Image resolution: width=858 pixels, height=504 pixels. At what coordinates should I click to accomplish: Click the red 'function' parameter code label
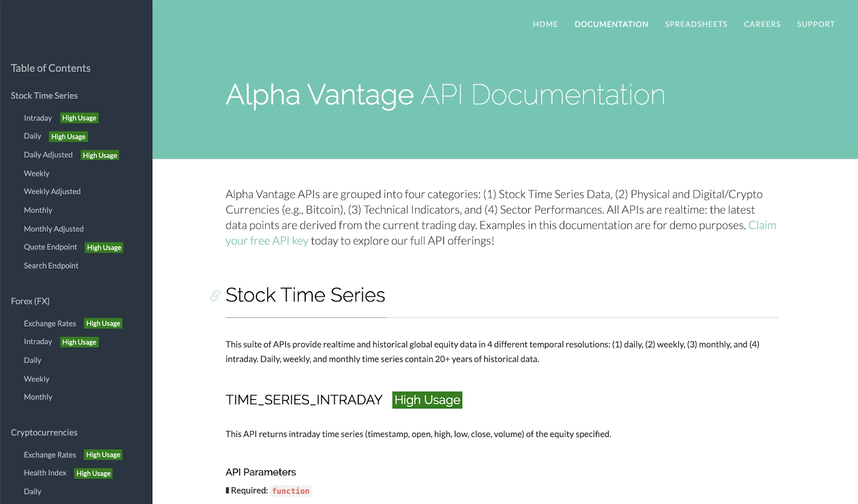(291, 491)
